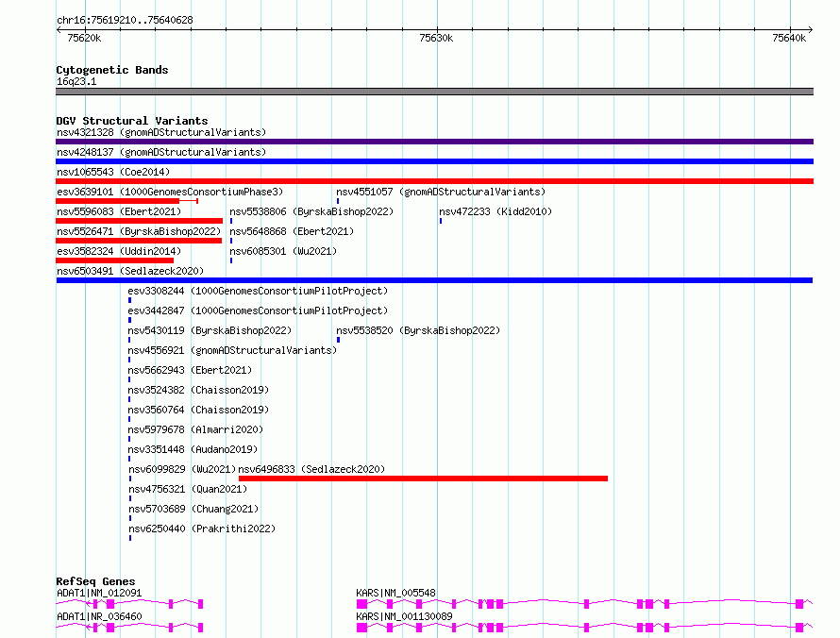This screenshot has width=840, height=638.
Task: Select the ADAT1|NR_036460 transcript label
Action: point(99,616)
